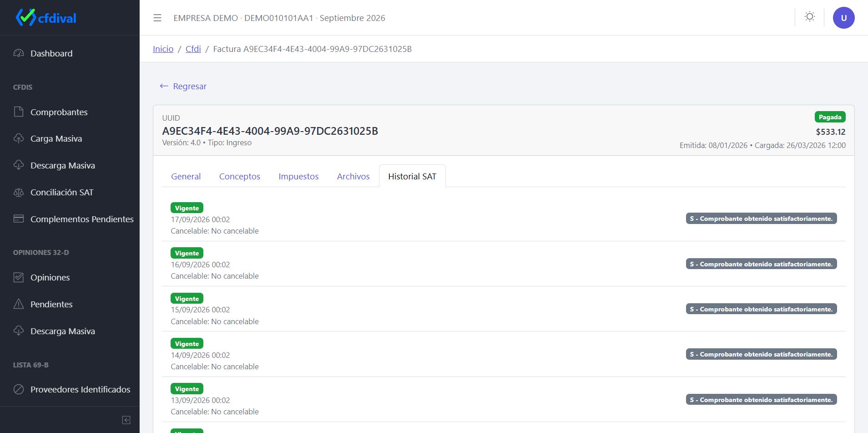Collapse the sidebar with the bottom arrow icon

pos(126,420)
